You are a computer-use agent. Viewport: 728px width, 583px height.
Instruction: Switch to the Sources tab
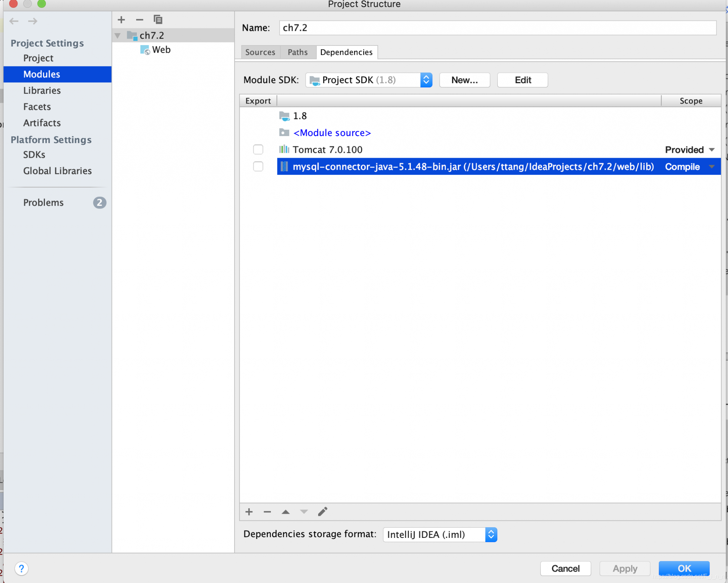point(260,52)
